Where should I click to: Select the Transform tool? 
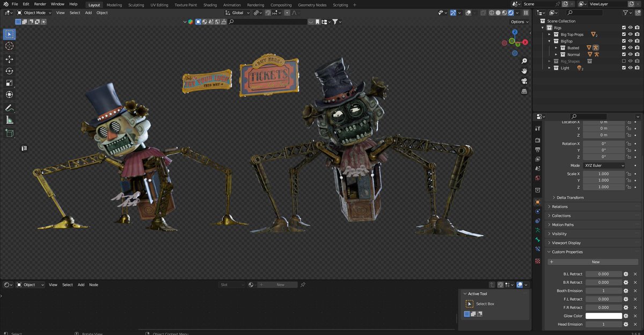tap(9, 94)
